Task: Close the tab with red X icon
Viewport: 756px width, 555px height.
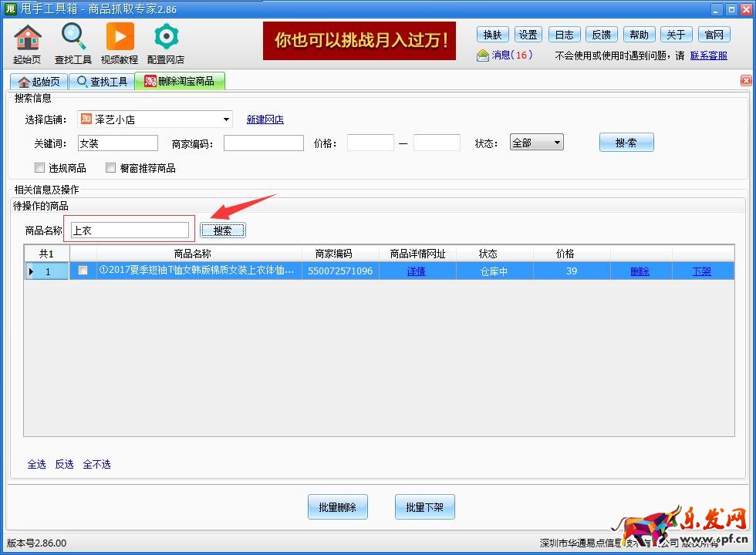Action: pyautogui.click(x=746, y=81)
